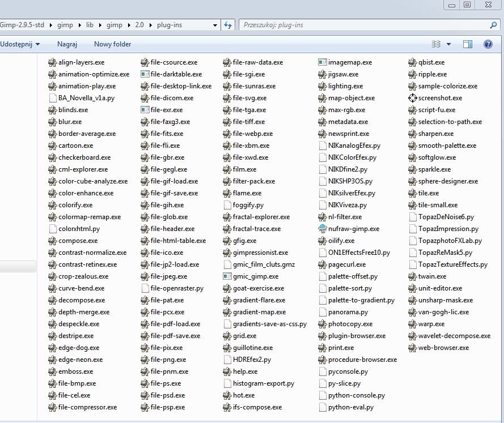504x423 pixels.
Task: Click the change view icon
Action: (436, 44)
